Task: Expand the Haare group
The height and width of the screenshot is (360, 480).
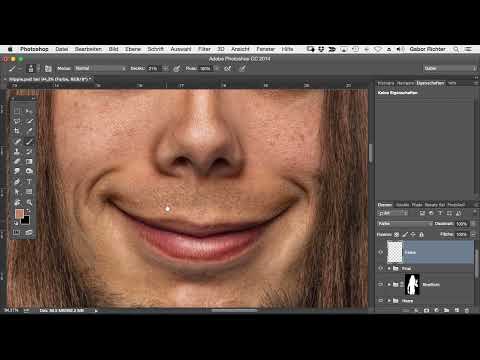Action: click(389, 300)
